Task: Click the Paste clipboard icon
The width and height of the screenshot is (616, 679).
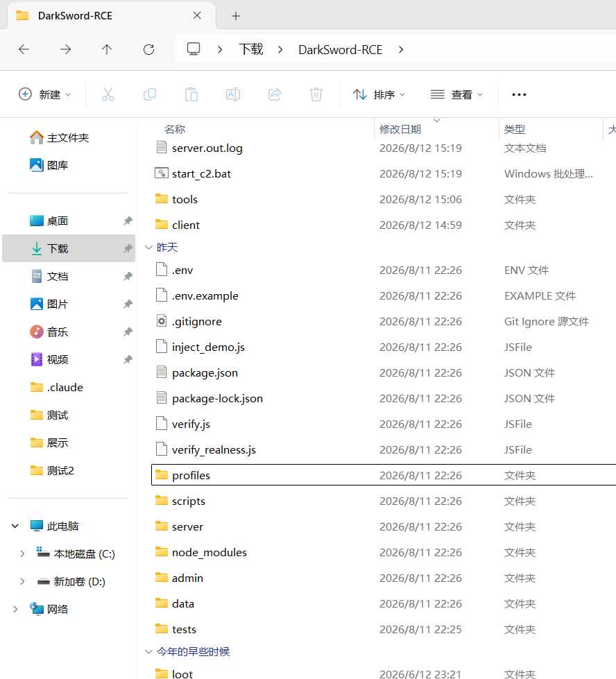Action: click(191, 94)
